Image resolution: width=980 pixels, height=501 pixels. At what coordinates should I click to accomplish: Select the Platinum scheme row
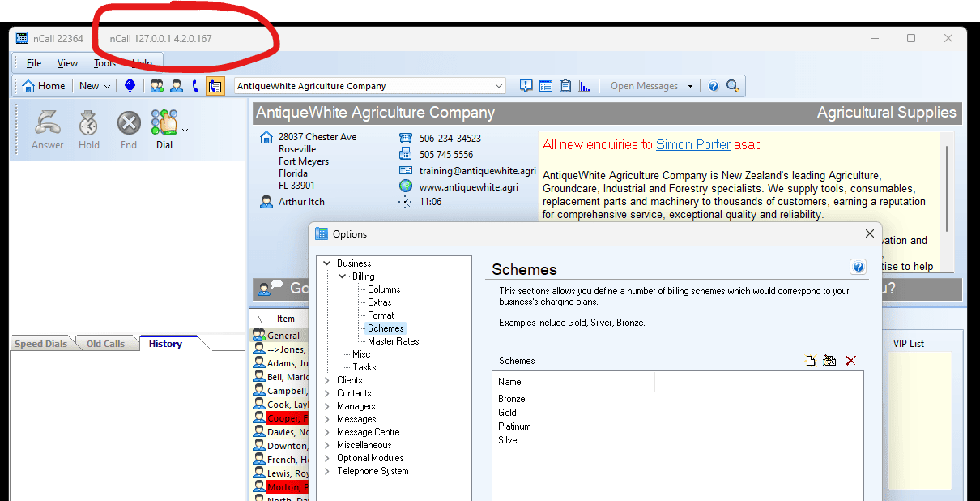point(677,426)
